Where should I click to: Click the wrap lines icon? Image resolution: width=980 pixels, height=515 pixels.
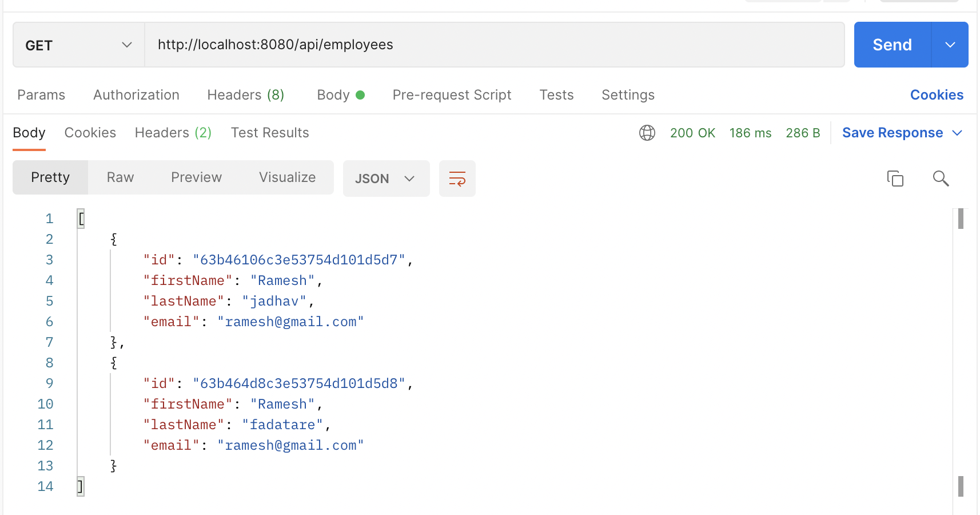(457, 179)
